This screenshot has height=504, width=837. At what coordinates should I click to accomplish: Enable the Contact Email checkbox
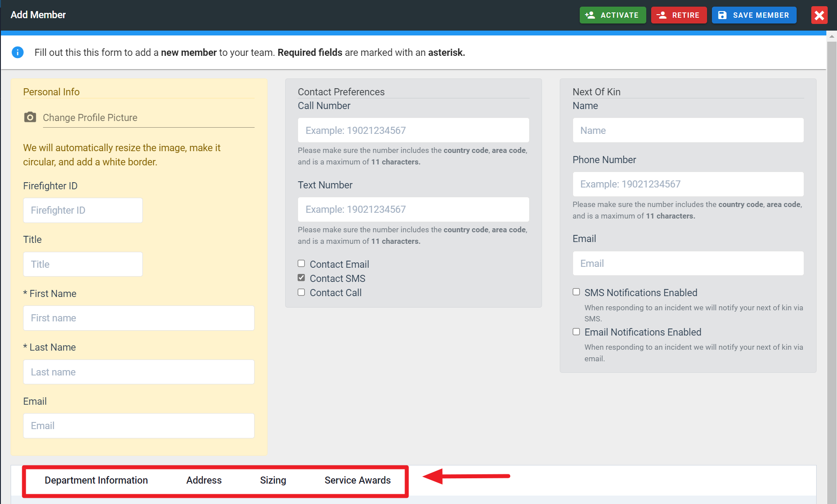(301, 264)
